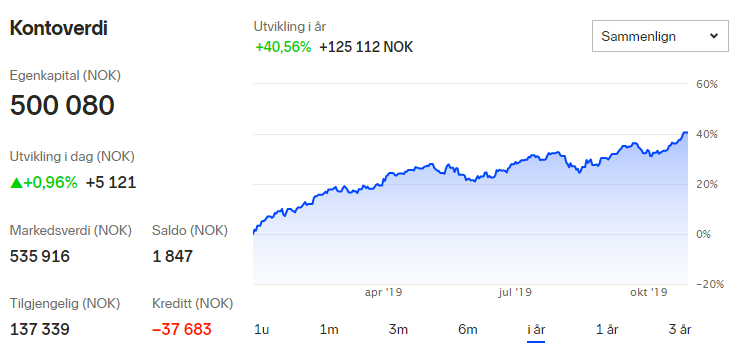Viewport: 748px width, 364px height.
Task: Choose the 'i år' range tab
Action: tap(536, 330)
